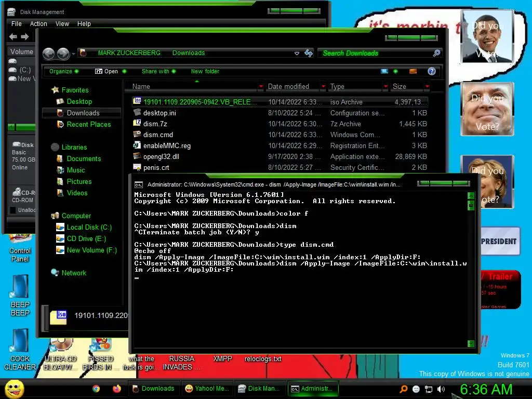Click the Explorer back navigation arrow

(48, 54)
